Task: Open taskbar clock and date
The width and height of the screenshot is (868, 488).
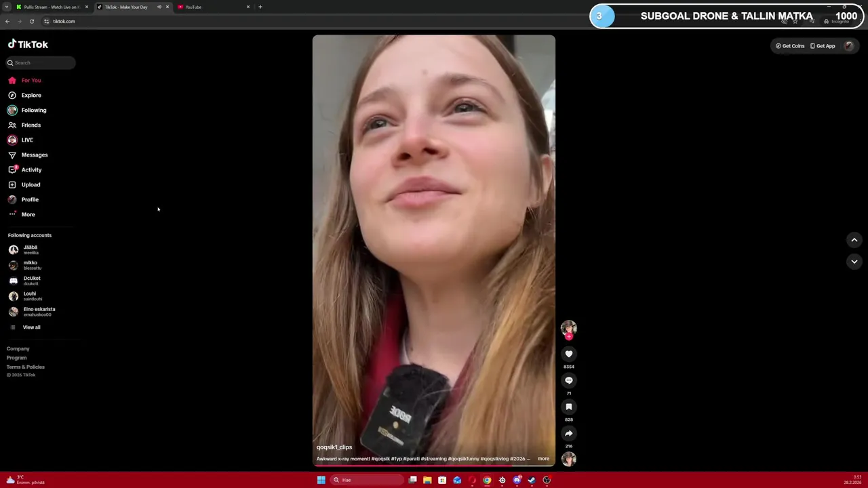Action: click(x=853, y=480)
